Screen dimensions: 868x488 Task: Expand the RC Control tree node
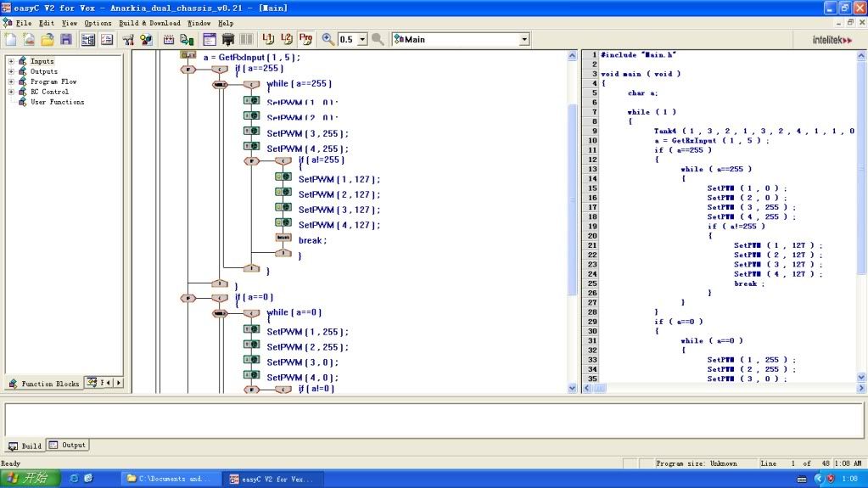(x=11, y=92)
